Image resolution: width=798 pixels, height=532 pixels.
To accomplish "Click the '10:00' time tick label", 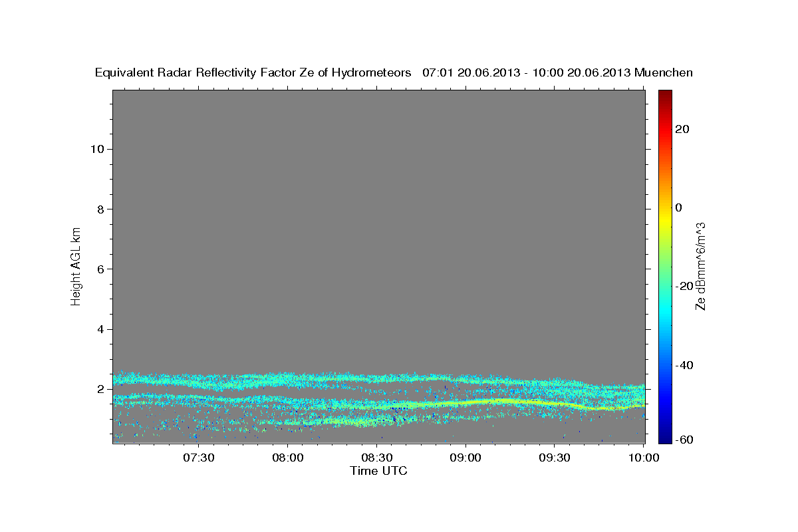I will click(x=644, y=458).
